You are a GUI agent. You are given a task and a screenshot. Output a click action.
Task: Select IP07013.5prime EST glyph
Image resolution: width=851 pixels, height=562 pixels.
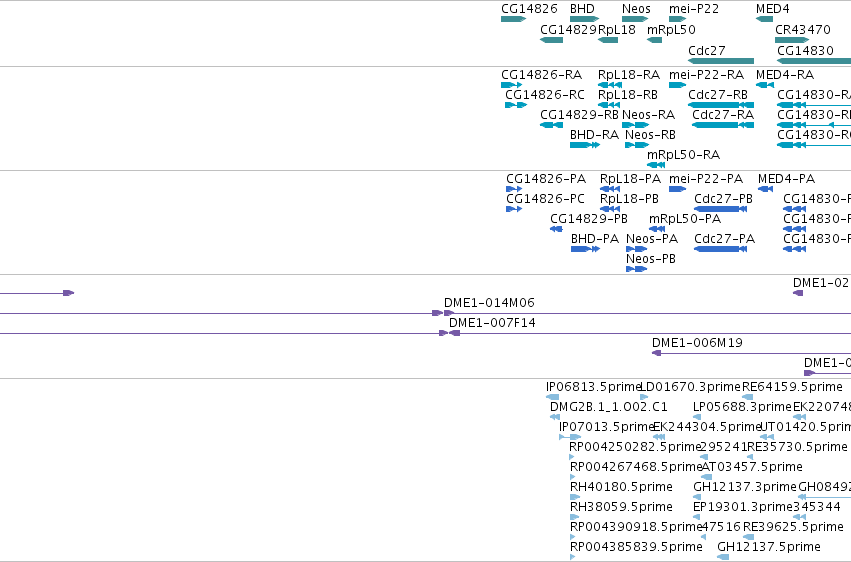coord(570,437)
